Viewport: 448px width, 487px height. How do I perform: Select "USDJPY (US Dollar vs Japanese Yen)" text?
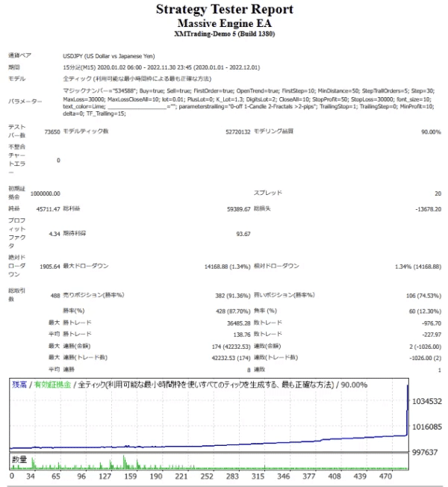(109, 56)
